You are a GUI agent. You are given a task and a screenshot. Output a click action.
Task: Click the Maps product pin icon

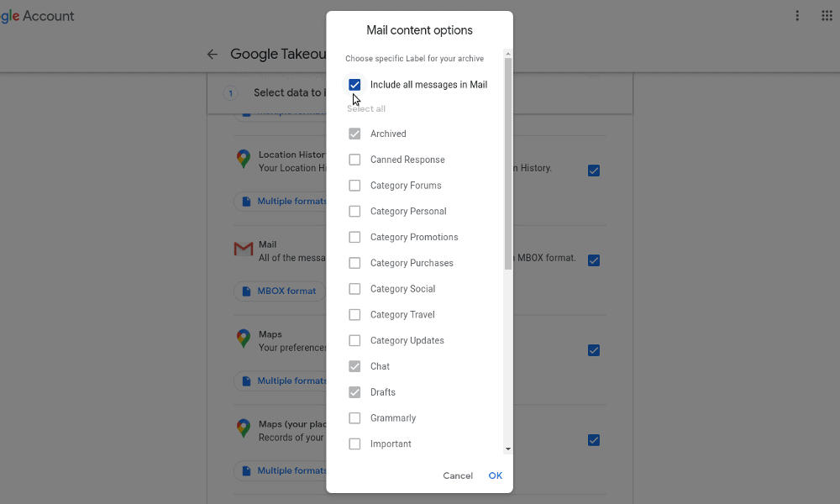pos(244,339)
